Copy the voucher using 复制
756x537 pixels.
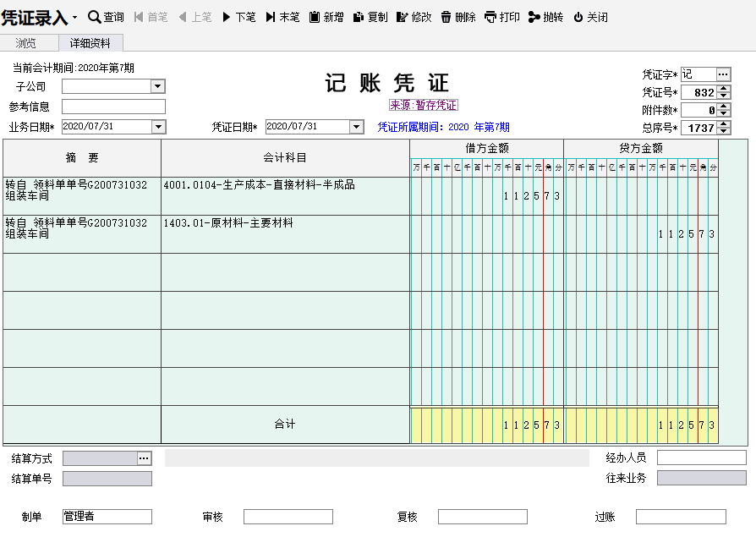(370, 17)
